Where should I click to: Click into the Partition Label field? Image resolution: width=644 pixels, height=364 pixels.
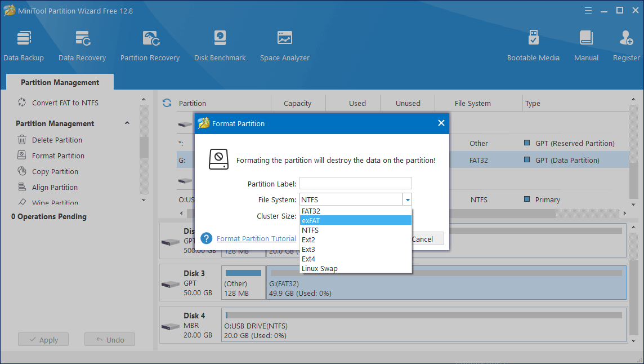[355, 183]
